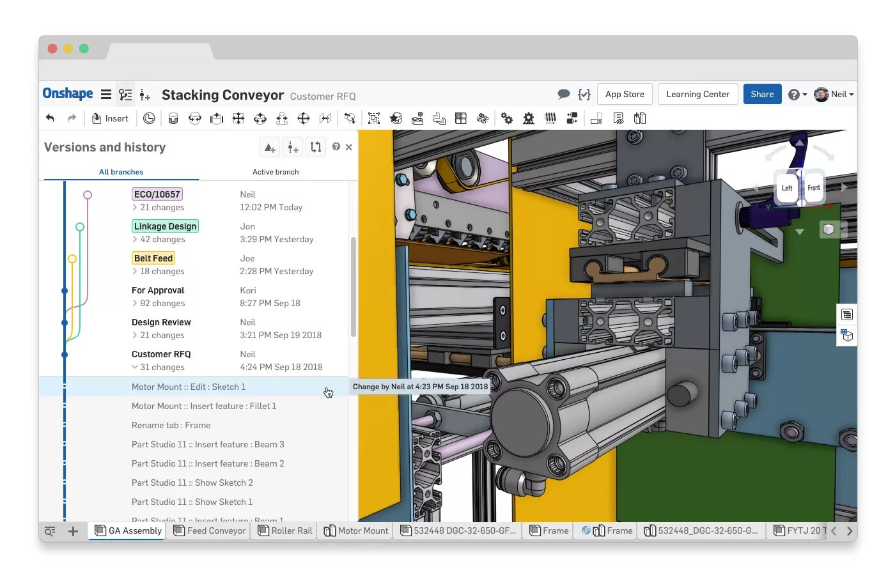Switch to the All branches tab
Viewport: 895px width, 588px height.
(121, 172)
